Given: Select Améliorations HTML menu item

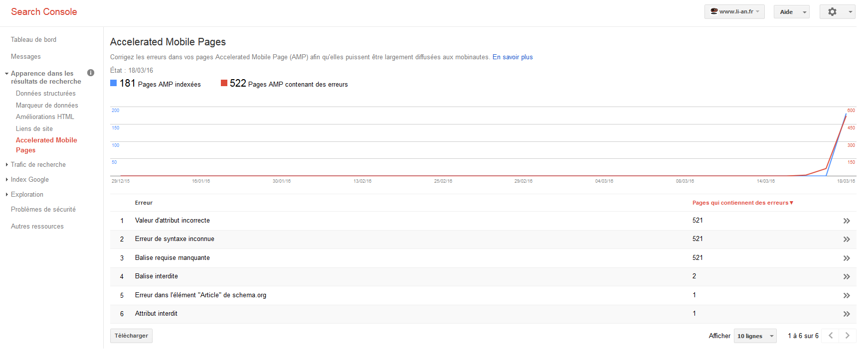Looking at the screenshot, I should (x=45, y=117).
